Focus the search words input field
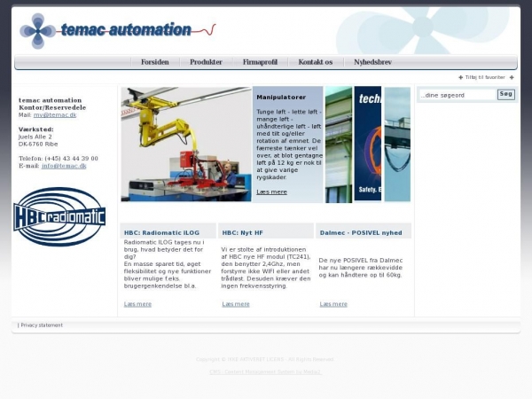 (x=458, y=95)
